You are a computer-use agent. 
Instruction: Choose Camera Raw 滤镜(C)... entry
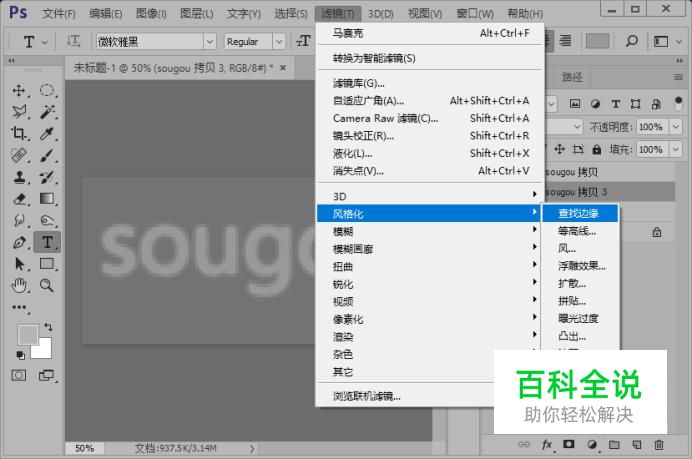[x=429, y=118]
